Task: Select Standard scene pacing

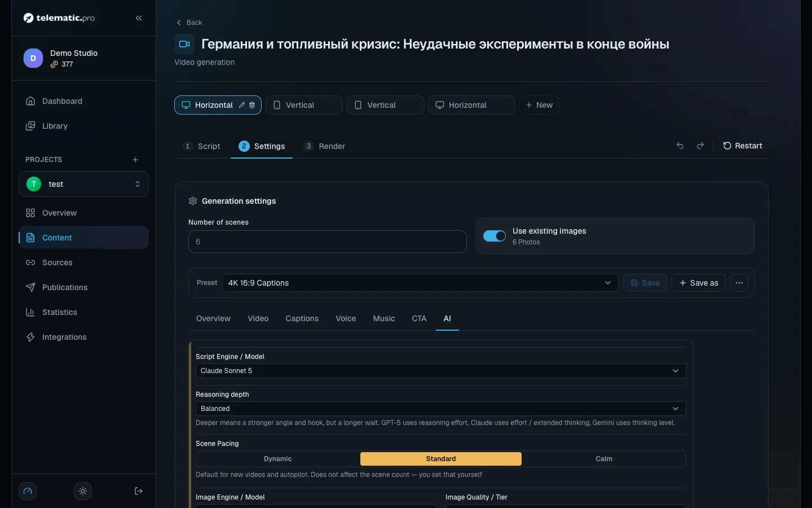Action: [x=441, y=459]
